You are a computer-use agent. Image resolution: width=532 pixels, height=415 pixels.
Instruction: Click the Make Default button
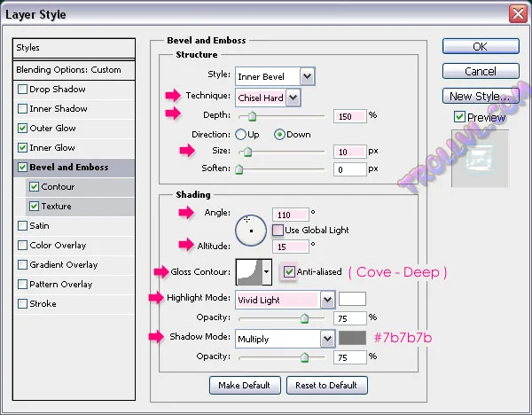(245, 385)
